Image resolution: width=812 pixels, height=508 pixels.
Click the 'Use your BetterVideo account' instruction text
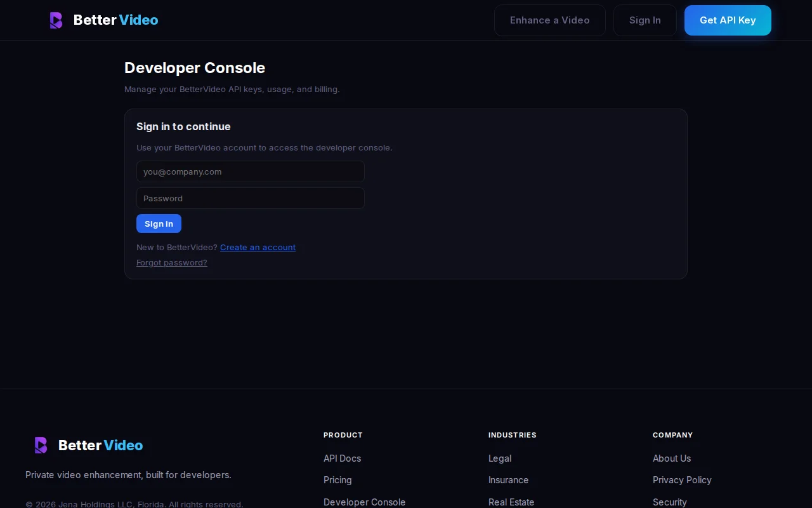point(265,147)
